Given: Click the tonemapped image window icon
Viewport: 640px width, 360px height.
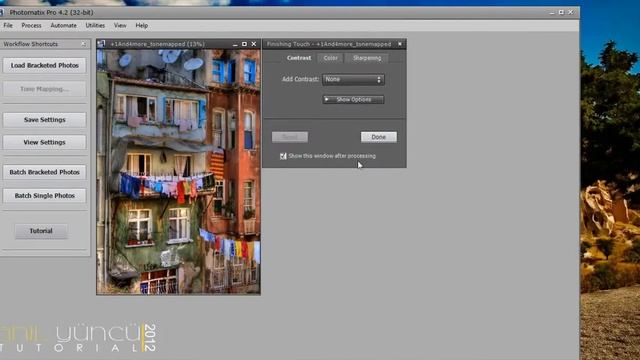Looking at the screenshot, I should [x=101, y=44].
